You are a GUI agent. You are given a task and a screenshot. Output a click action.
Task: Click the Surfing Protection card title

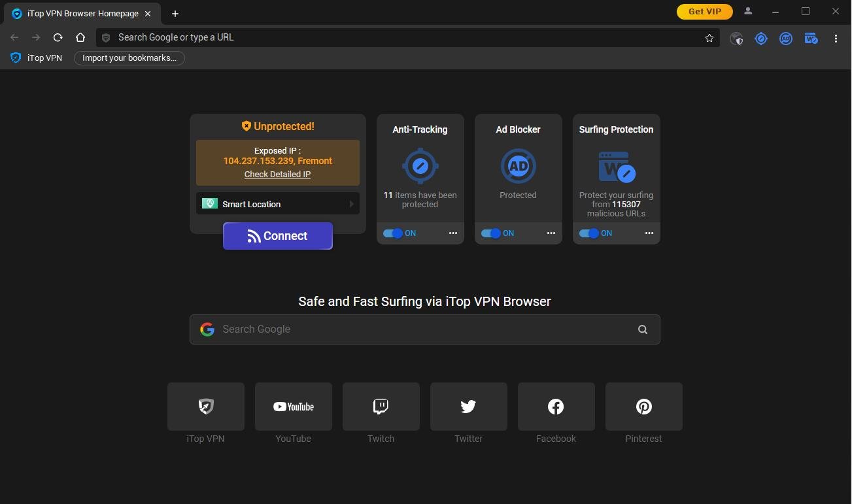(x=616, y=129)
